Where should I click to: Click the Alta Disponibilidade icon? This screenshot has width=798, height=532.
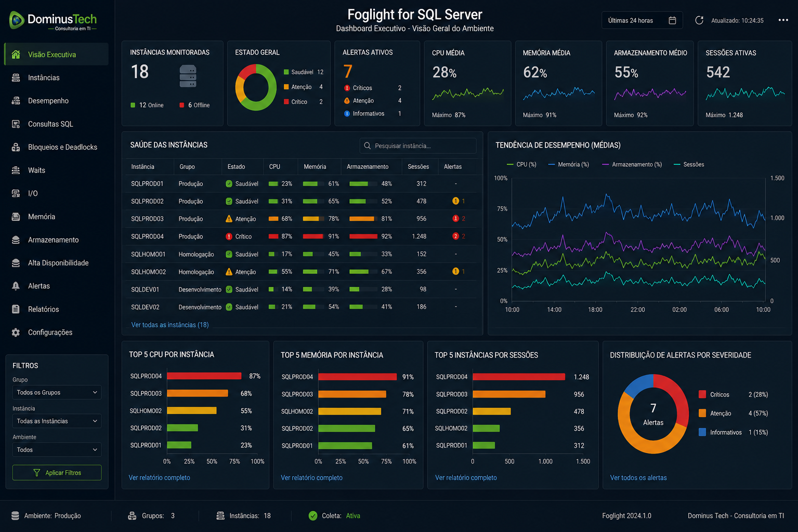click(16, 263)
